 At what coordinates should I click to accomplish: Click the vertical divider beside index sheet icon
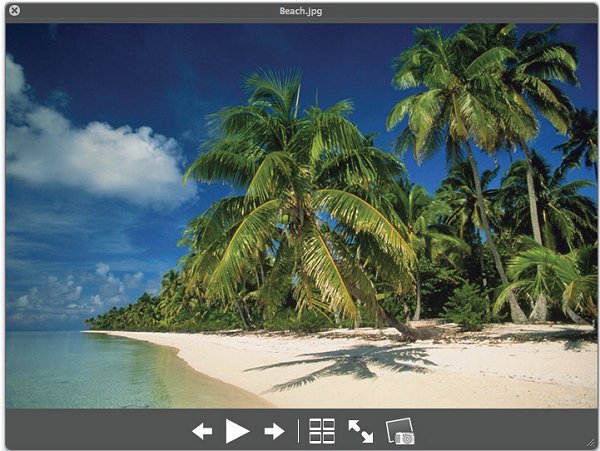click(298, 431)
